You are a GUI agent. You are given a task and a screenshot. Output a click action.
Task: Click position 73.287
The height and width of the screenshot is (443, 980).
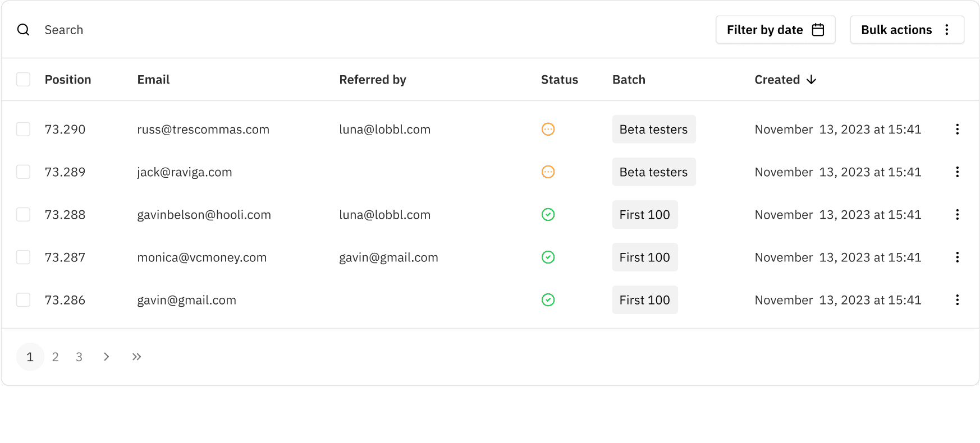[x=65, y=257]
